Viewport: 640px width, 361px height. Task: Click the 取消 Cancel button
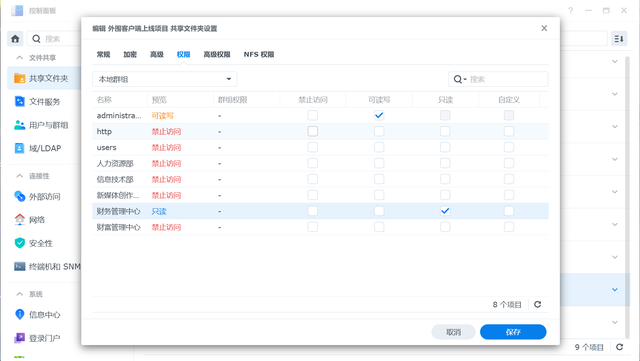click(x=453, y=332)
